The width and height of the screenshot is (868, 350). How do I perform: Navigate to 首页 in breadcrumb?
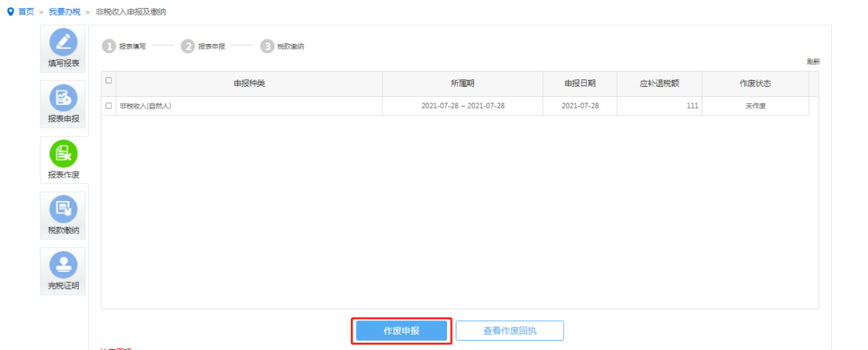coord(26,12)
